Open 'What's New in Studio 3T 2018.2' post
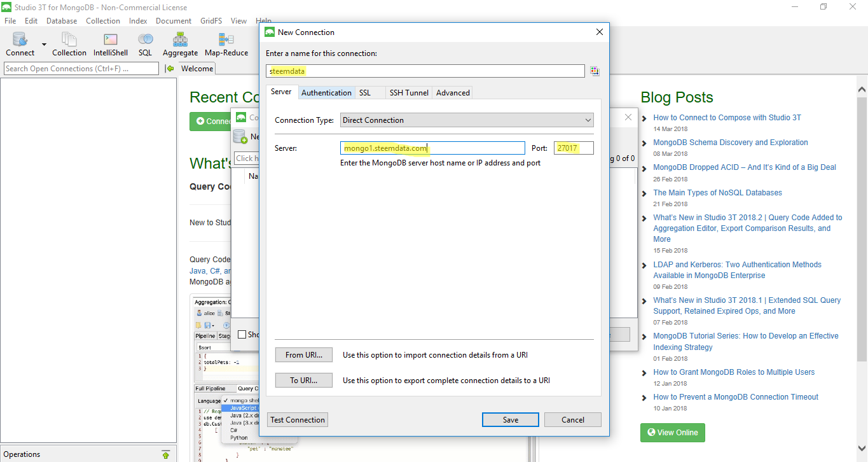868x462 pixels. pos(748,228)
